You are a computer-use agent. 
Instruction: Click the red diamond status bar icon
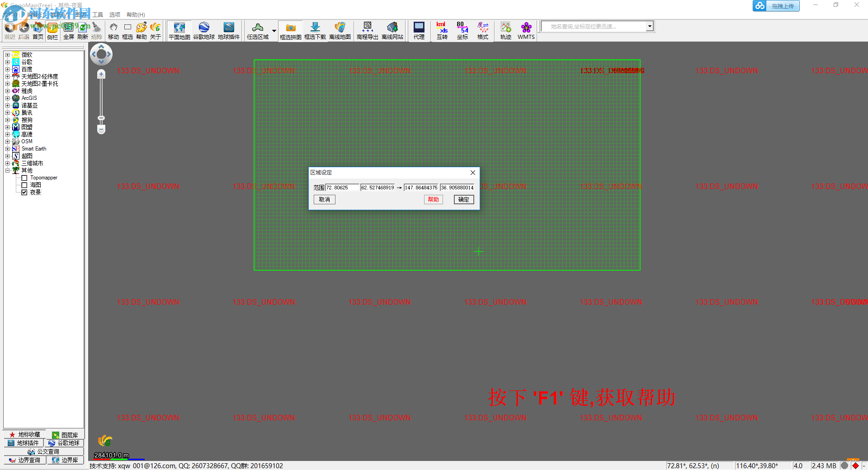tap(855, 465)
